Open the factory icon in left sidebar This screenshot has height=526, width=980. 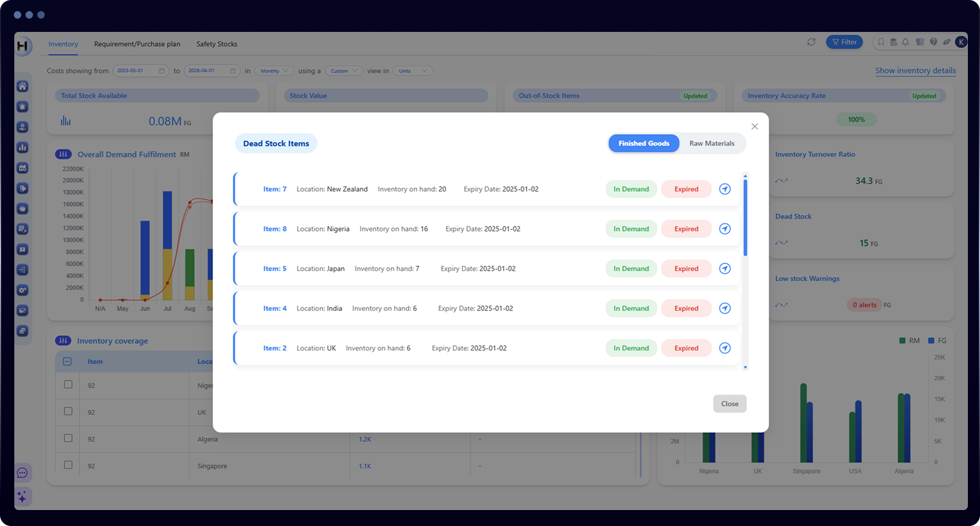point(23,168)
